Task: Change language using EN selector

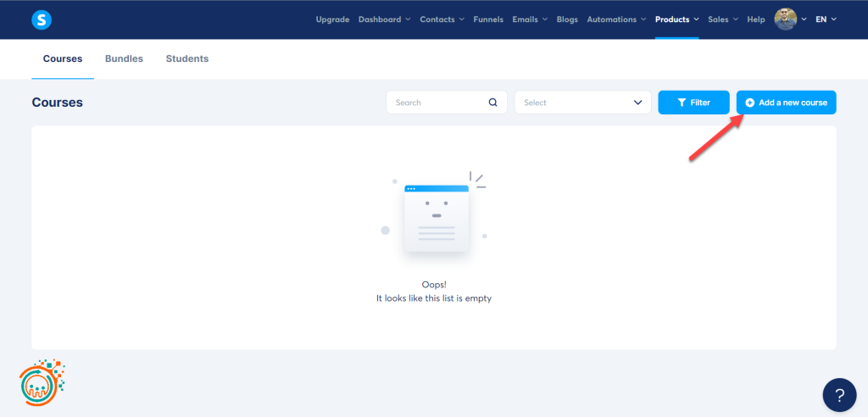Action: [x=826, y=19]
